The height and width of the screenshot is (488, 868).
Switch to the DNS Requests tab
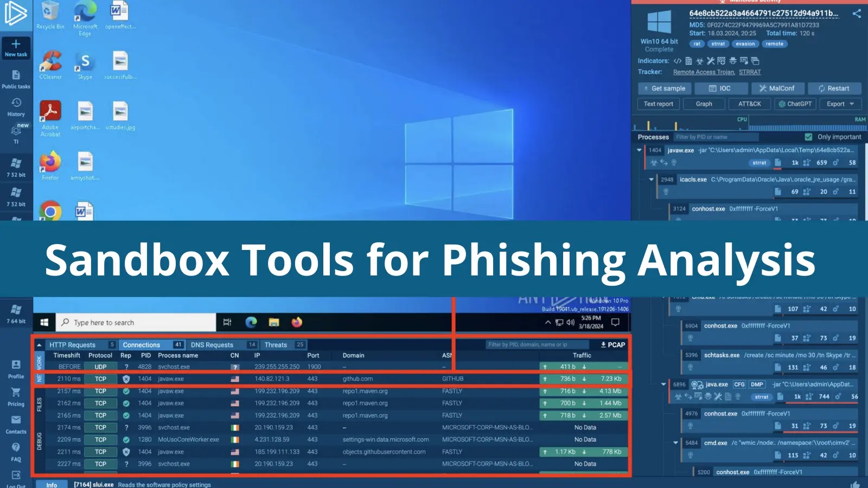tap(212, 345)
